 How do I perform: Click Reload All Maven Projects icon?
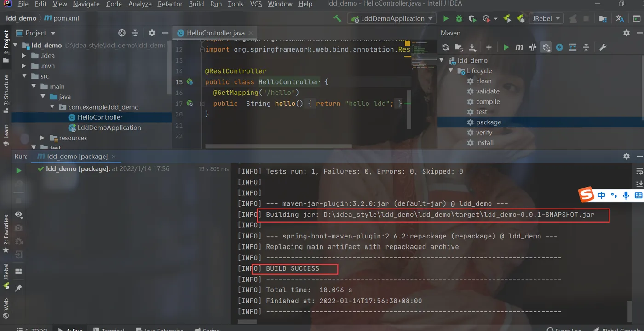pos(445,47)
